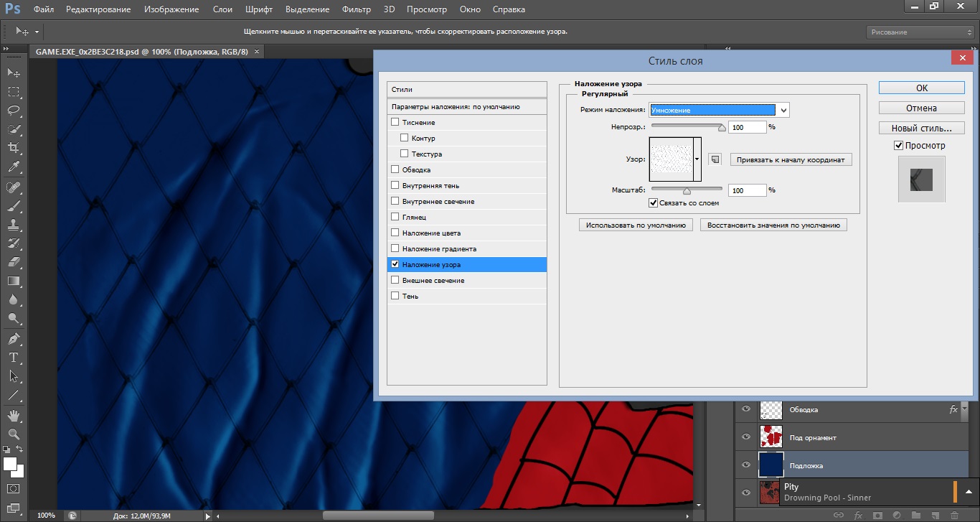Select the Eyedropper tool
Viewport: 980px width, 522px height.
point(14,166)
